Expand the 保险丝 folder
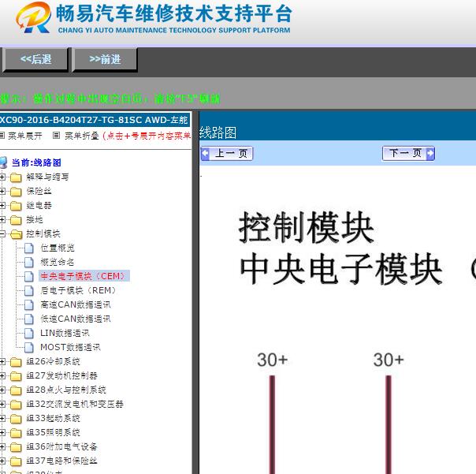 [x=2, y=191]
